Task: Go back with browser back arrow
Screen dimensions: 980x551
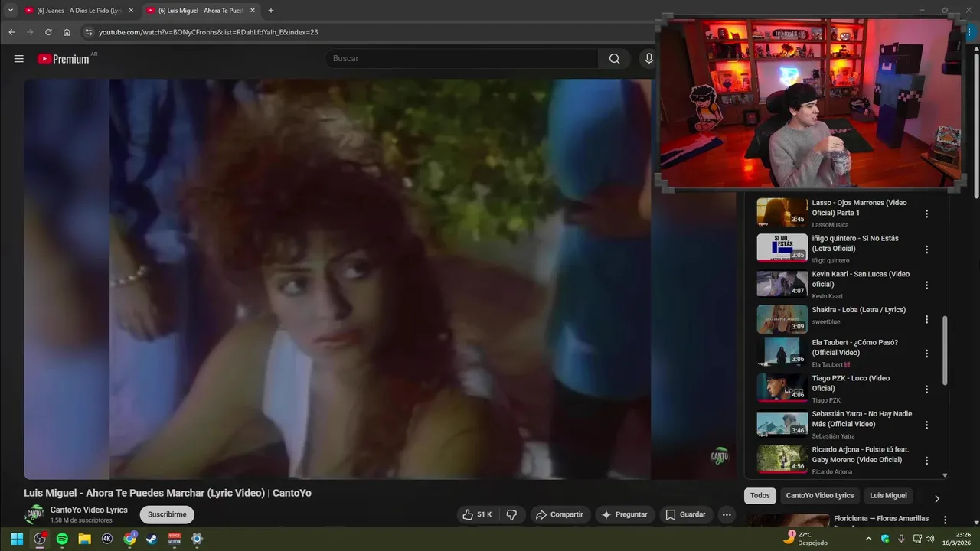Action: [11, 32]
